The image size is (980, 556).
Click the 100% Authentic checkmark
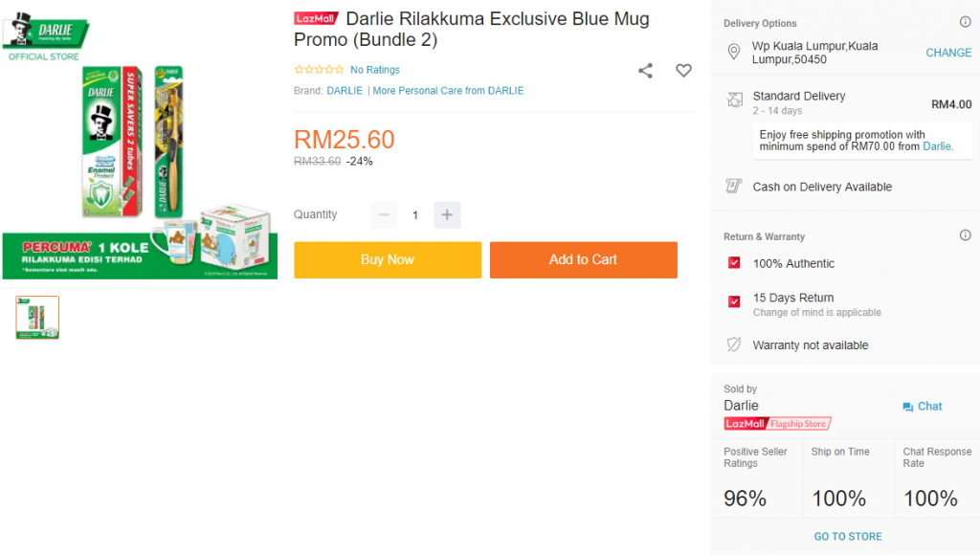[x=734, y=263]
